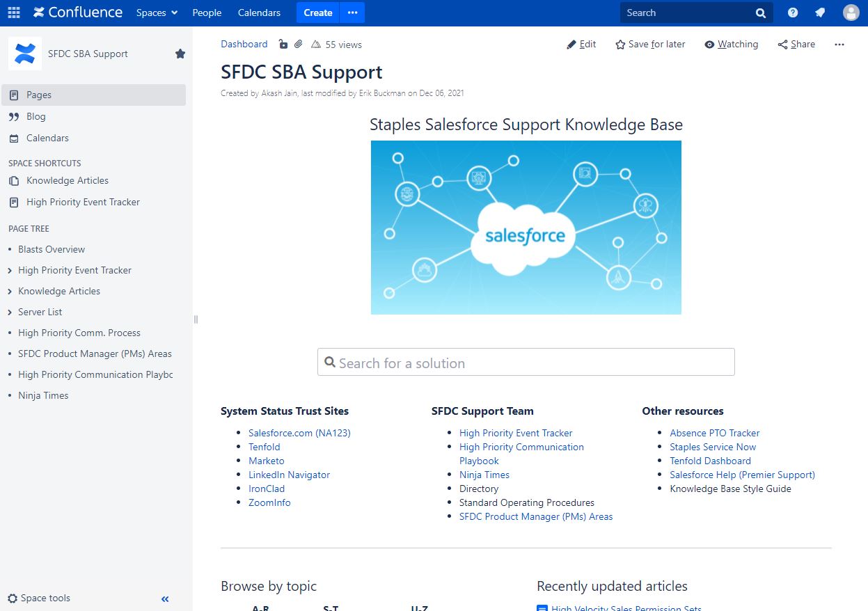Open the ZoomInfo link
Viewport: 868px width, 611px height.
click(269, 502)
